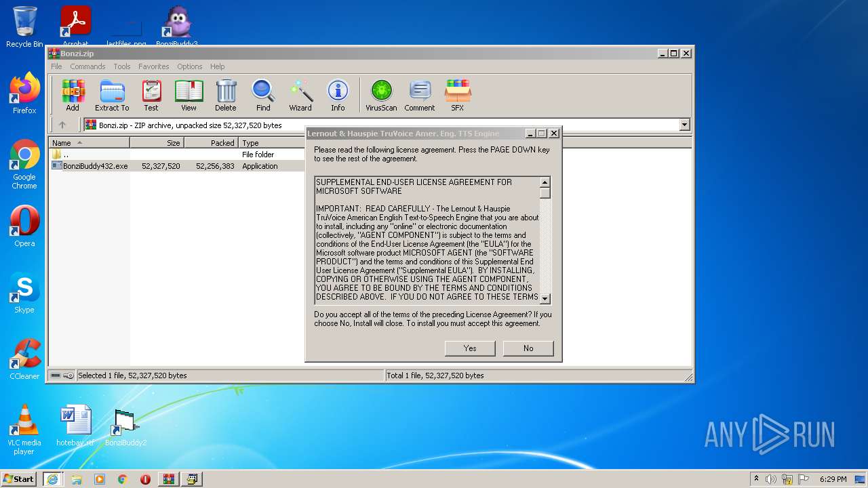Image resolution: width=868 pixels, height=488 pixels.
Task: Sort by the Name column header
Action: pyautogui.click(x=90, y=143)
